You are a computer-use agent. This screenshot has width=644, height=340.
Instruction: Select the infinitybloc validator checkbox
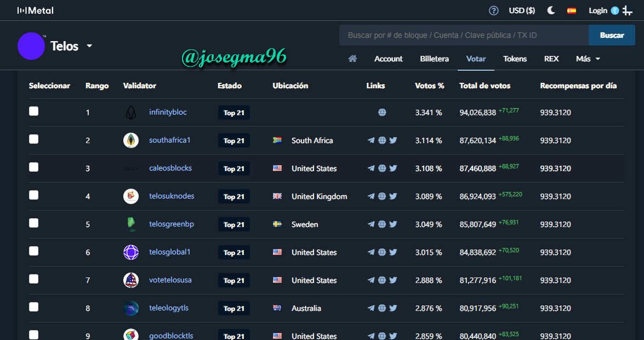tap(33, 111)
